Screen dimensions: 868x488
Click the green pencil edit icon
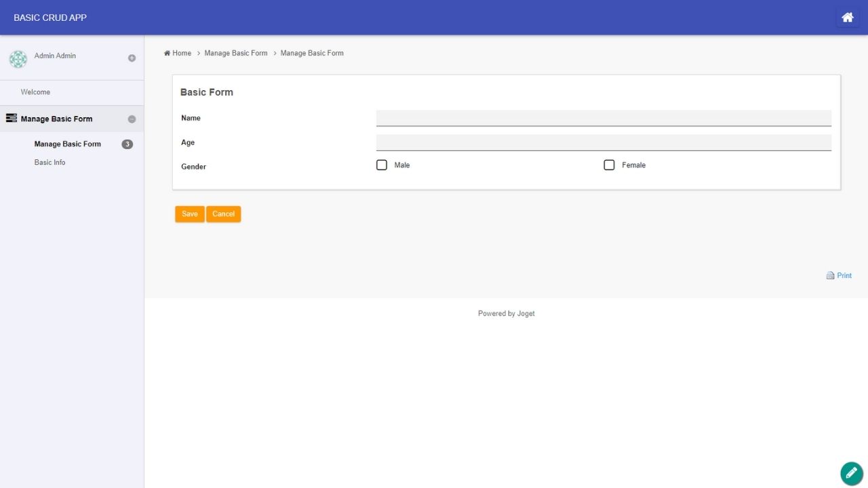coord(851,473)
